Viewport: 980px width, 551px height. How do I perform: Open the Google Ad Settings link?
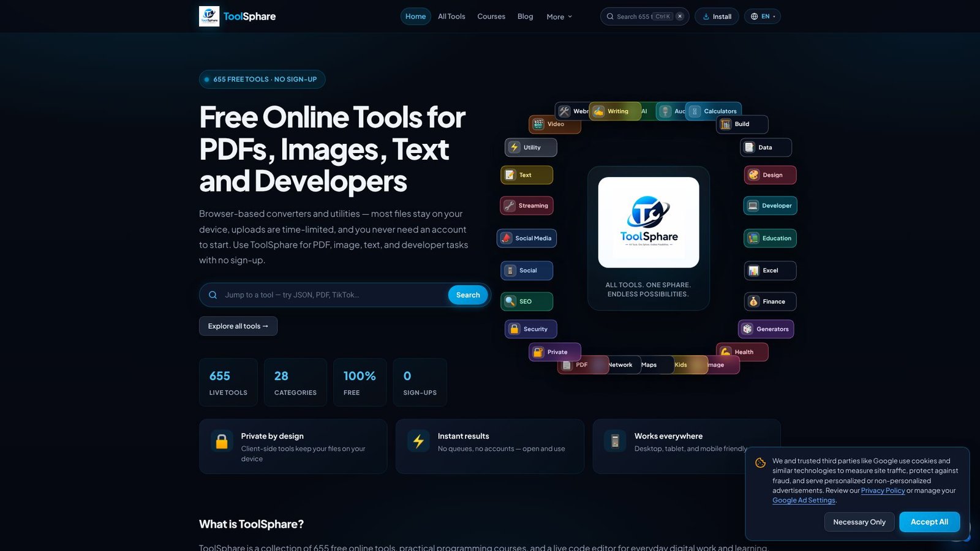(x=804, y=500)
